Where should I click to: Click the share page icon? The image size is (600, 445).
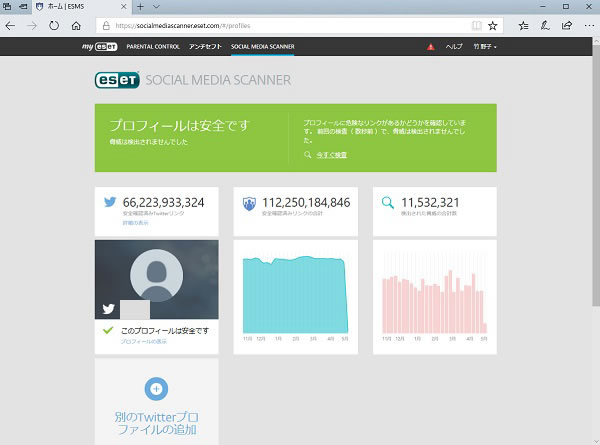click(x=567, y=26)
